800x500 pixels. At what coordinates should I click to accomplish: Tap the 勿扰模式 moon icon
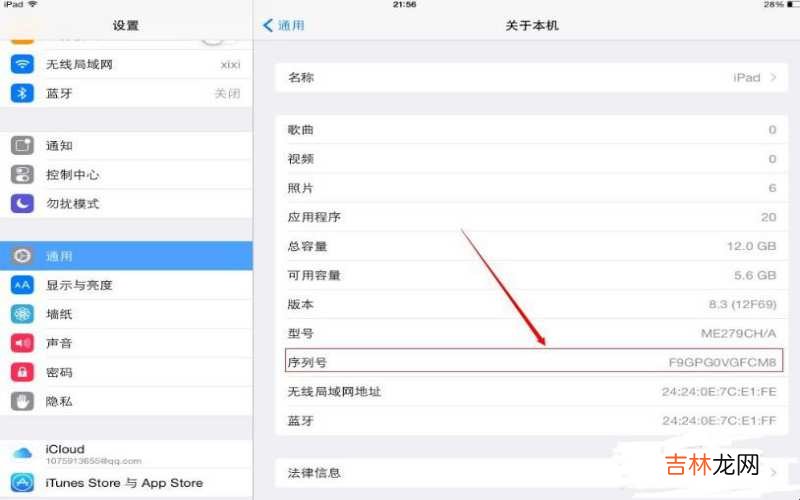click(22, 204)
